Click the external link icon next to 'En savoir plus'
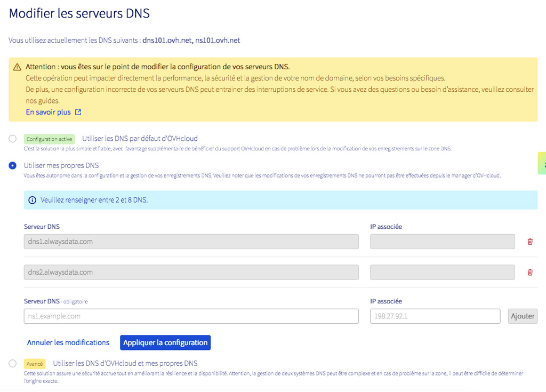This screenshot has height=392, width=546. coord(78,112)
